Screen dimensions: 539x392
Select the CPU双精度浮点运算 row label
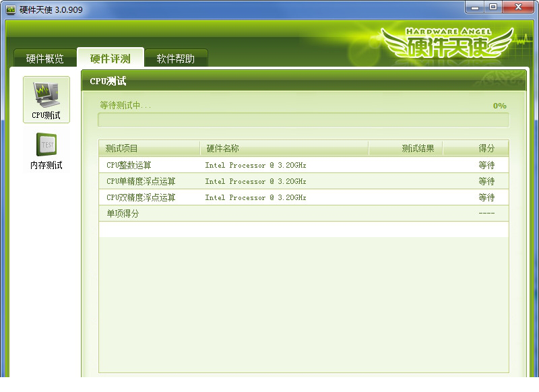(x=141, y=197)
